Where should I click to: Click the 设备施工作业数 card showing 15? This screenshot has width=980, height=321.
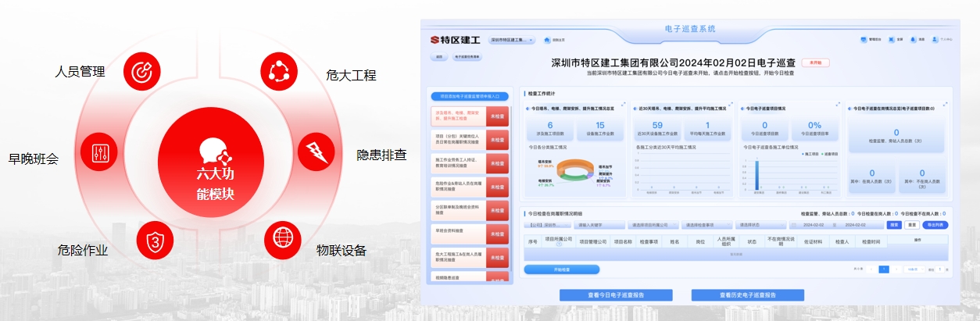(600, 128)
